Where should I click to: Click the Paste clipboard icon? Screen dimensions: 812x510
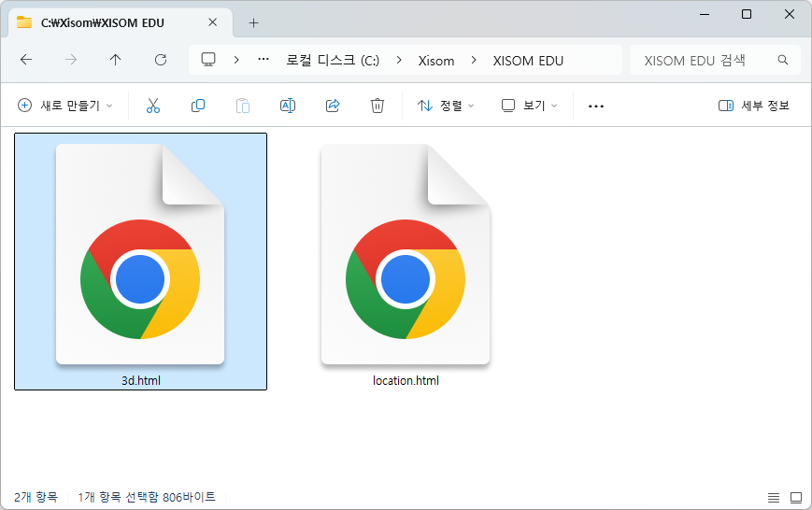[242, 106]
